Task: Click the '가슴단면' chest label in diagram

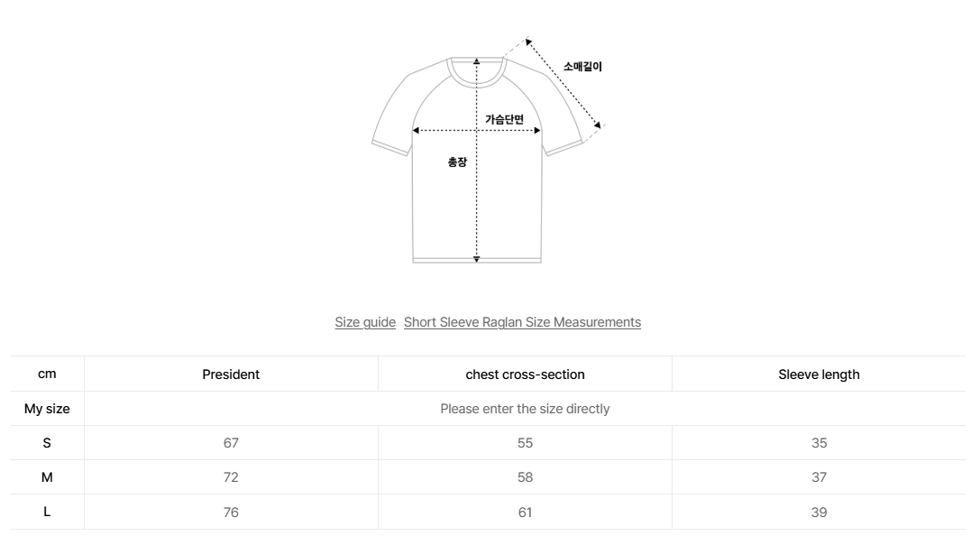Action: (504, 119)
